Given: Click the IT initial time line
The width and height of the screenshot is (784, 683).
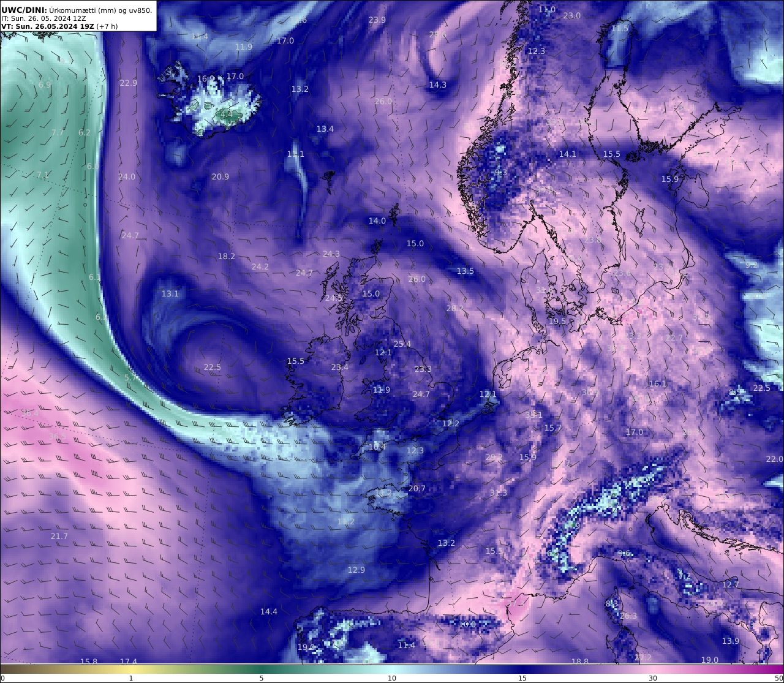Looking at the screenshot, I should tap(43, 18).
